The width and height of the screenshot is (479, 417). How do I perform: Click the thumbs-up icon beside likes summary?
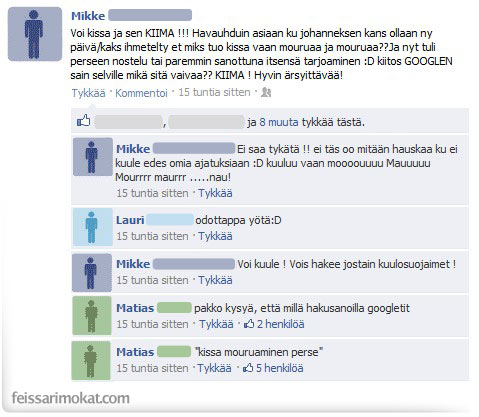[x=84, y=121]
